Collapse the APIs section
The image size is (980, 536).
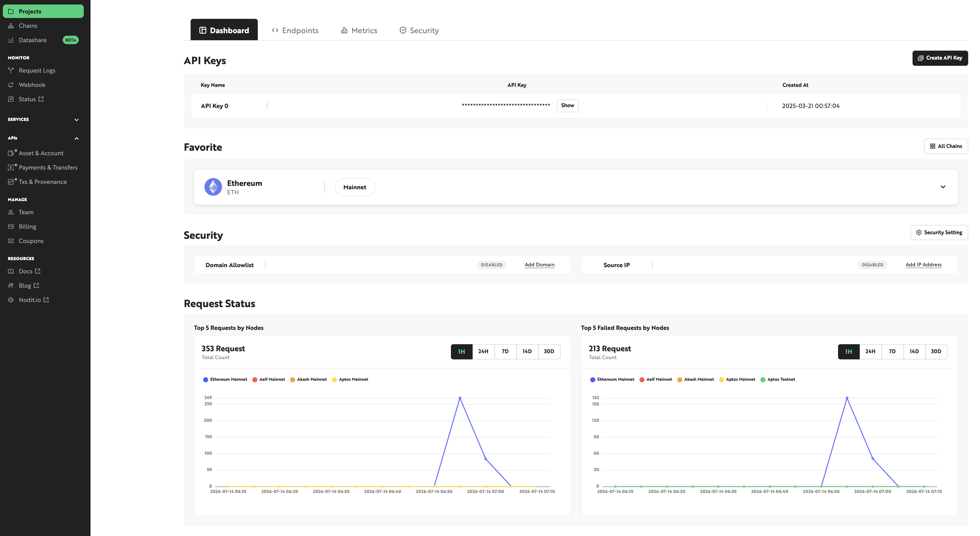pos(43,138)
